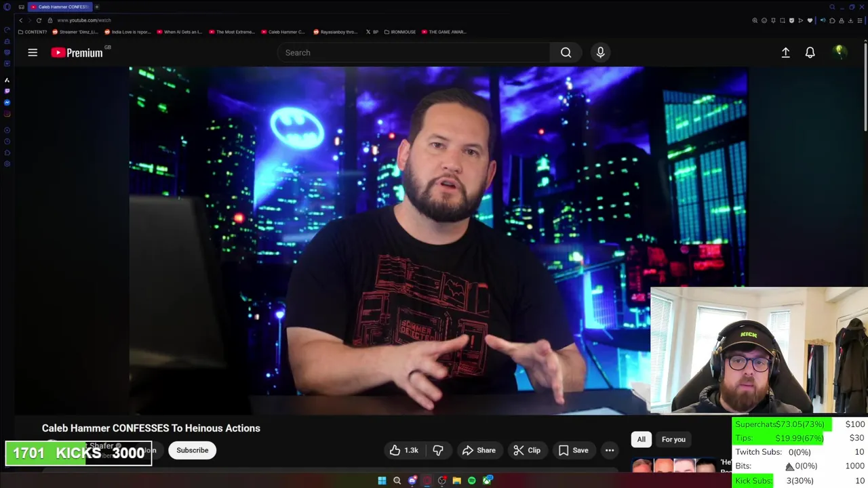Open THE GAME AWAR... bookmark

point(443,32)
